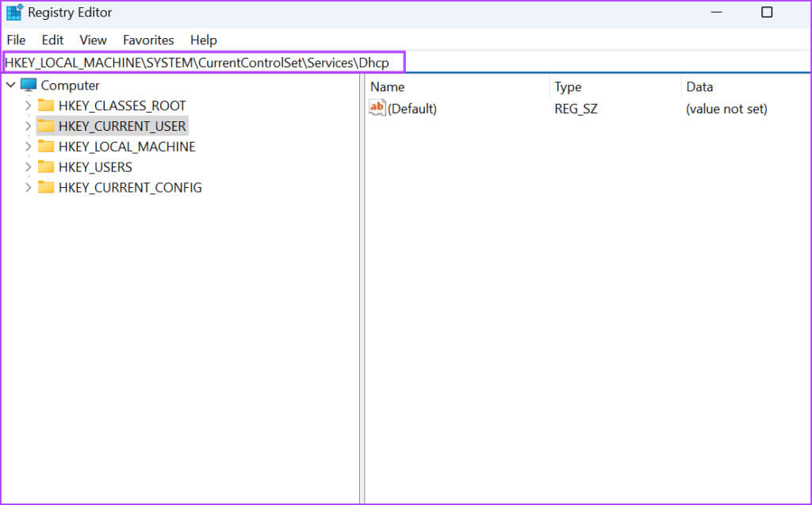Click the Registry Editor app icon
This screenshot has height=505, width=812.
(14, 12)
